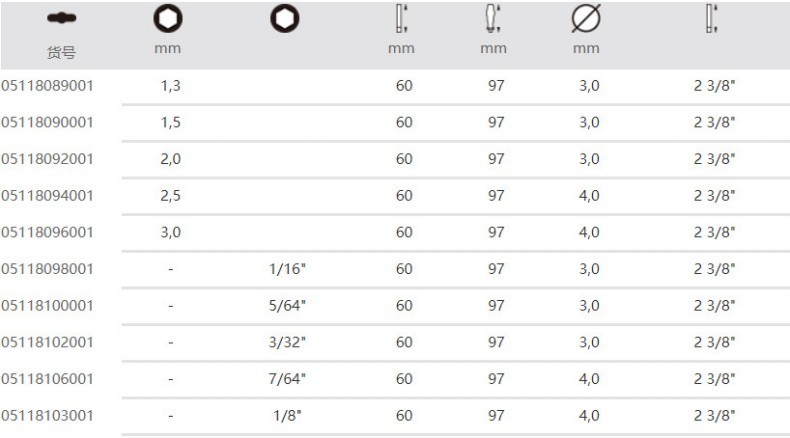The image size is (790, 438).
Task: Click the 2,5 hex size cell
Action: [x=171, y=195]
